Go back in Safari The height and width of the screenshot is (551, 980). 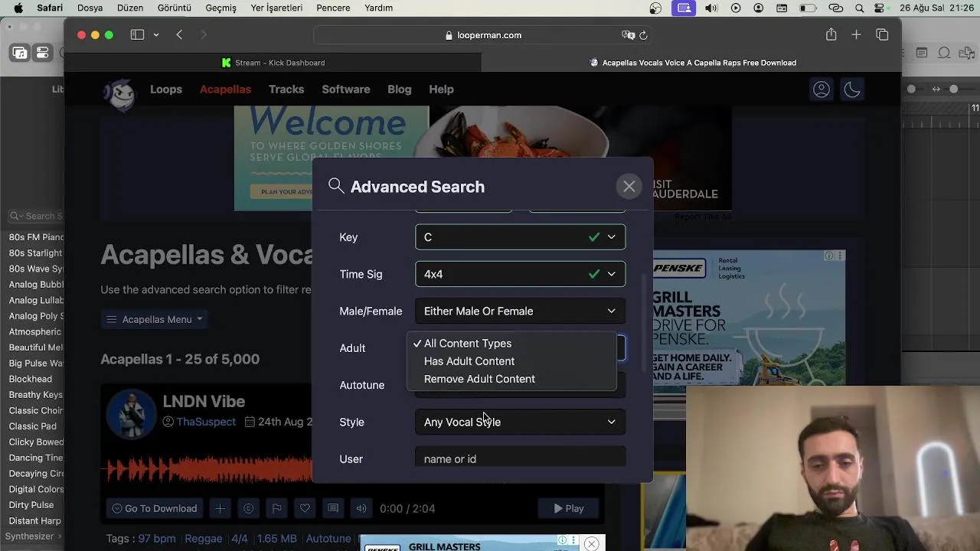click(179, 34)
